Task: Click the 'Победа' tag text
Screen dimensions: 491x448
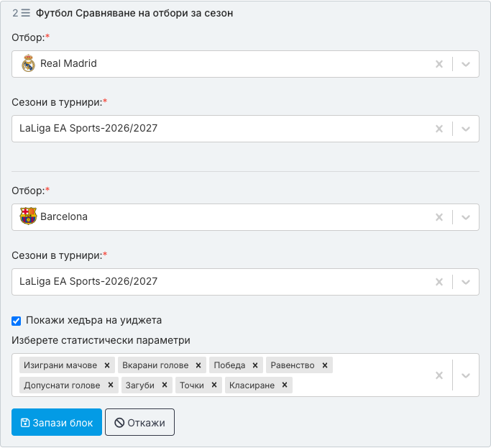Action: tap(229, 365)
